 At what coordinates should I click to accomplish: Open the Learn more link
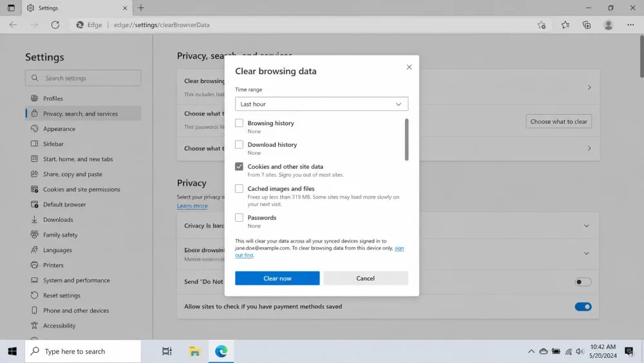coord(192,206)
